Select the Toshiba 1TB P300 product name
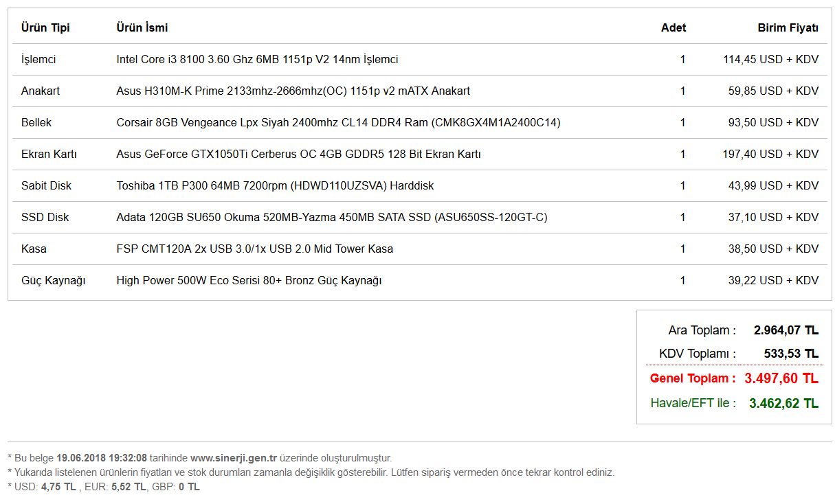 pyautogui.click(x=276, y=186)
